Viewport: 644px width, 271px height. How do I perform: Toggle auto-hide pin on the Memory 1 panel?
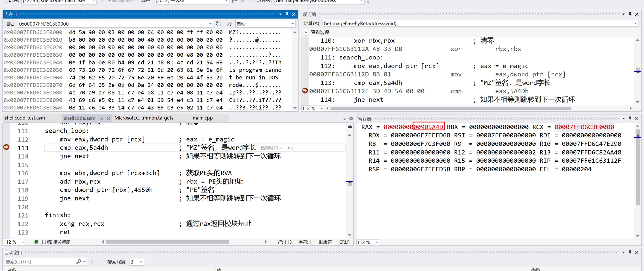pyautogui.click(x=287, y=14)
